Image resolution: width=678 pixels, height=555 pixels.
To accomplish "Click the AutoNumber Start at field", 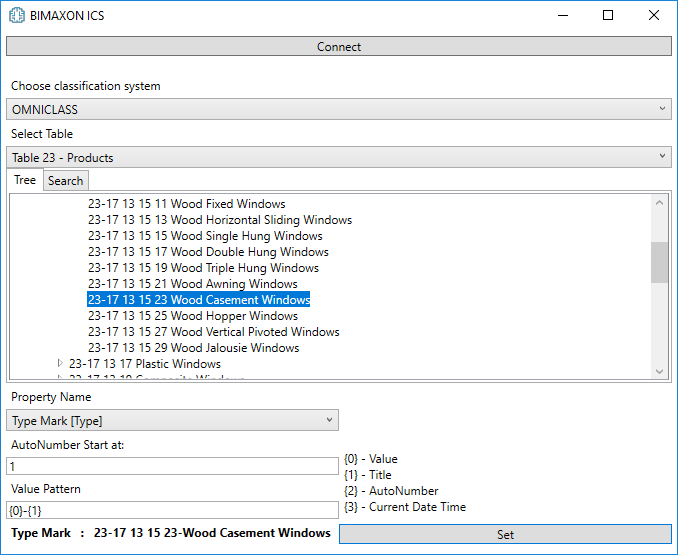I will point(173,466).
